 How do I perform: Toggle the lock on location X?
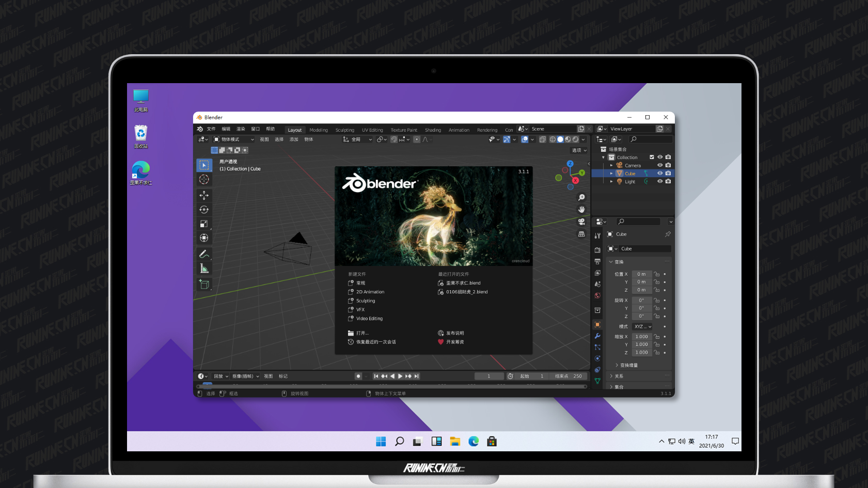pyautogui.click(x=657, y=274)
